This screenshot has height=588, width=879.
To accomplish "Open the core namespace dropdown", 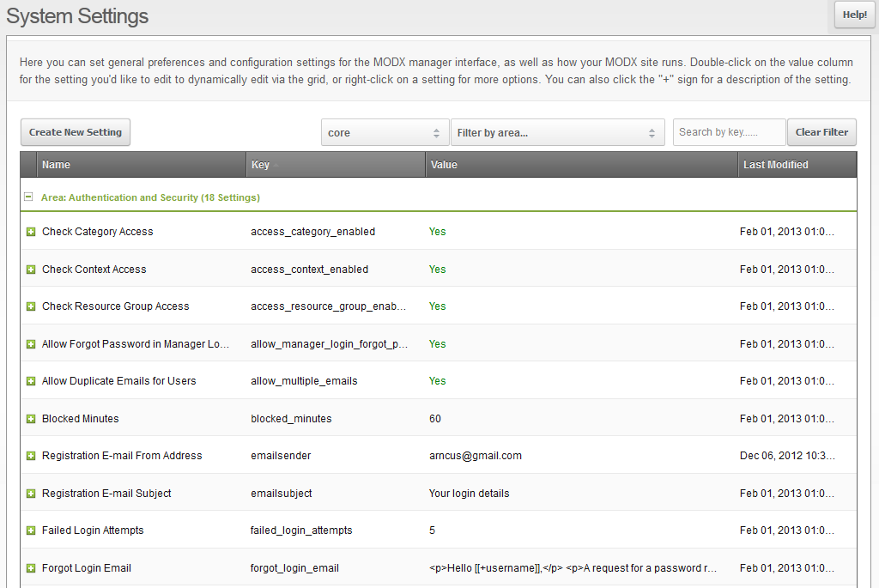I will pos(385,133).
